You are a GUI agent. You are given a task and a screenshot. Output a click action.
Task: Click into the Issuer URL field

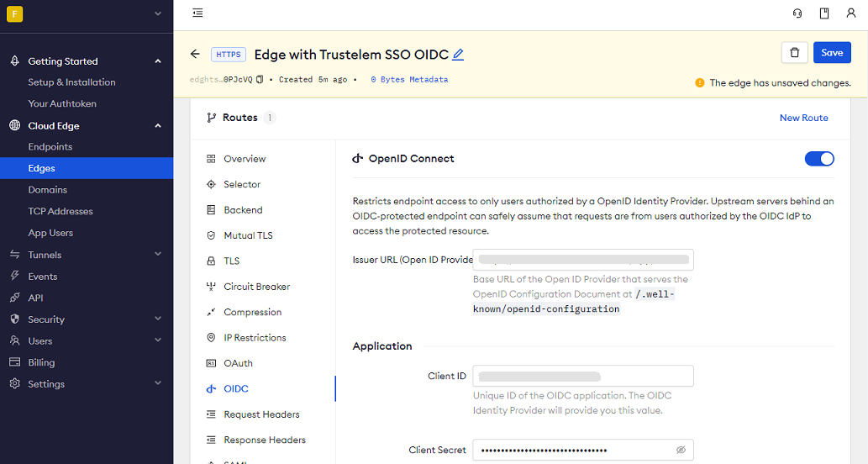(583, 260)
